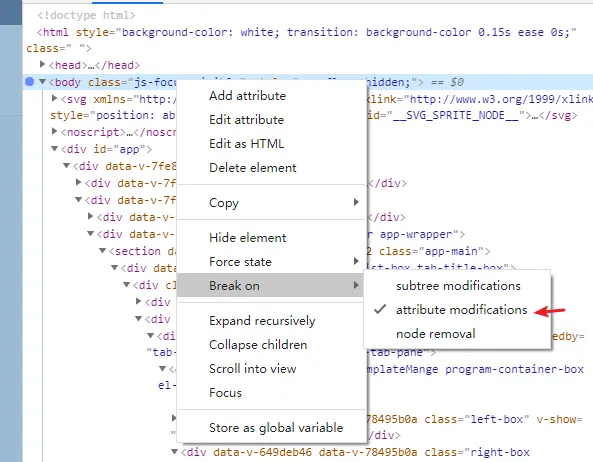The height and width of the screenshot is (462, 593).
Task: Click the left-box class attribute text
Action: (x=476, y=419)
